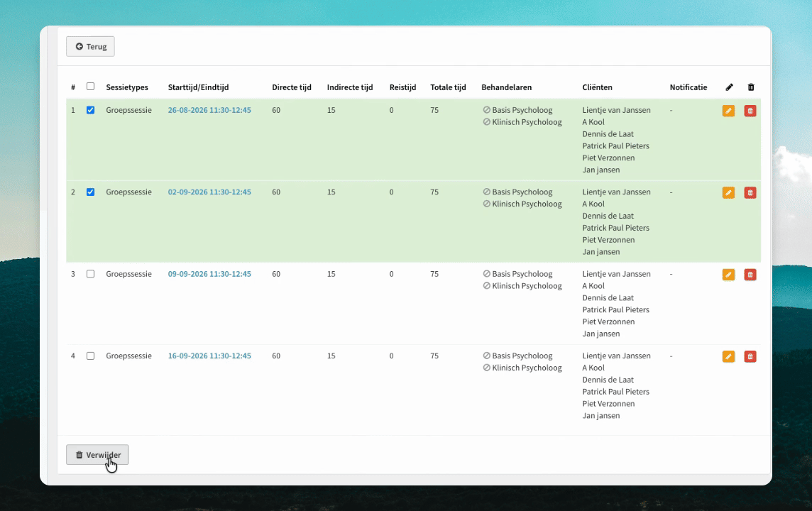Click the Terug back button
This screenshot has width=812, height=511.
(x=90, y=47)
